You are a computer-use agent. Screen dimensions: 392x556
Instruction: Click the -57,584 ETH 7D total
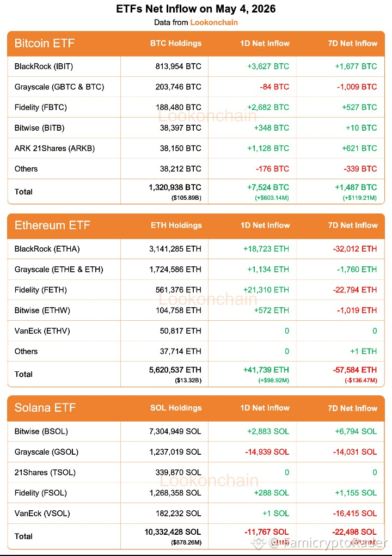pyautogui.click(x=355, y=370)
